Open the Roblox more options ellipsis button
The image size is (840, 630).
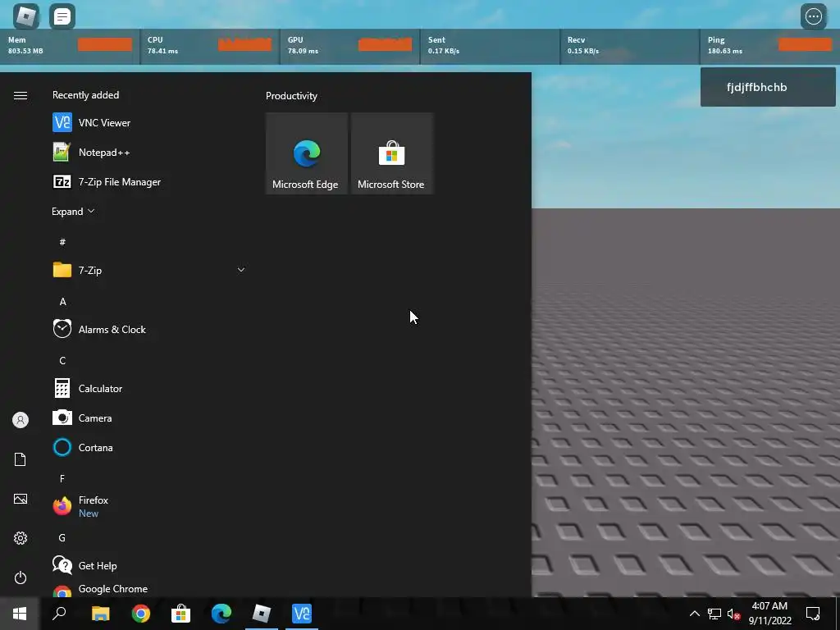click(813, 16)
